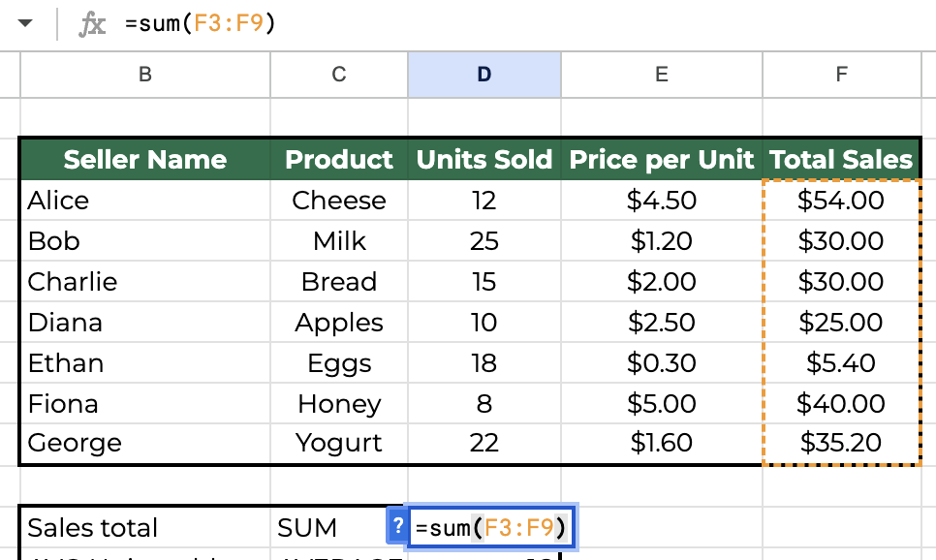Select George's $35.20 total cell
Screen dimensions: 936x560
pos(841,444)
